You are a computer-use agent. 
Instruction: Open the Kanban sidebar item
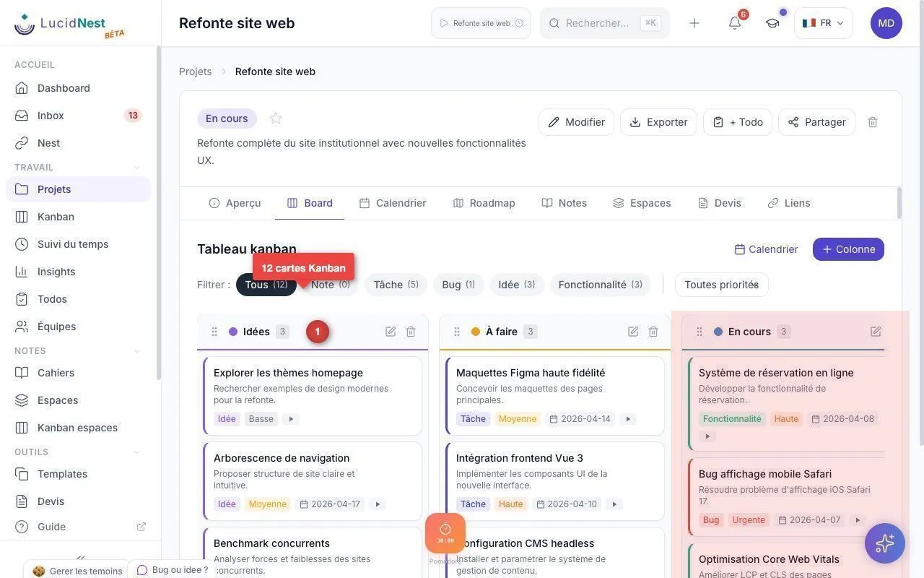pyautogui.click(x=78, y=217)
